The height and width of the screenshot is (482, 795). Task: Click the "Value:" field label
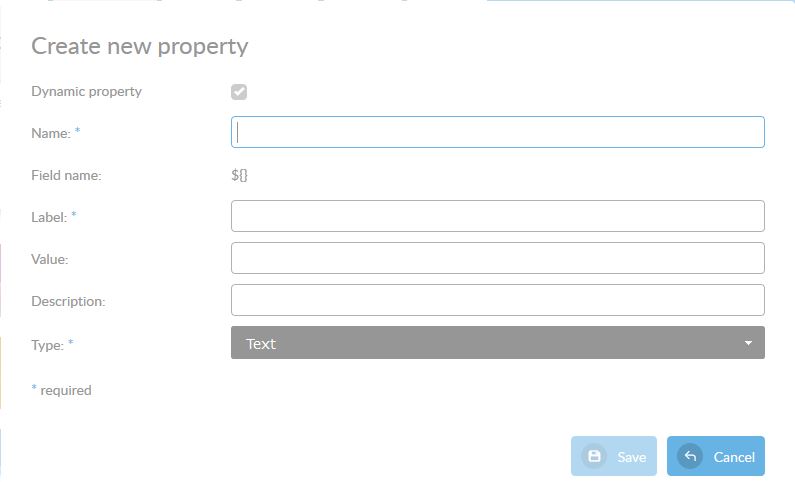tap(49, 259)
